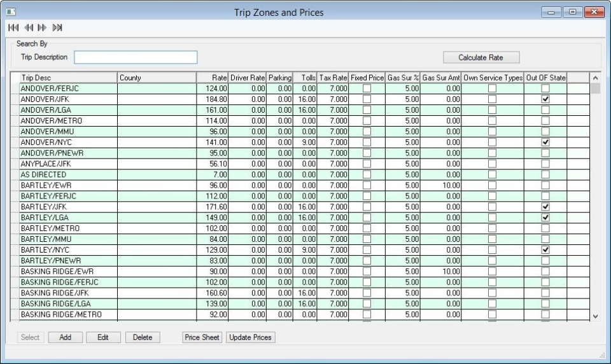Click the Tax Rate column header

coord(333,78)
